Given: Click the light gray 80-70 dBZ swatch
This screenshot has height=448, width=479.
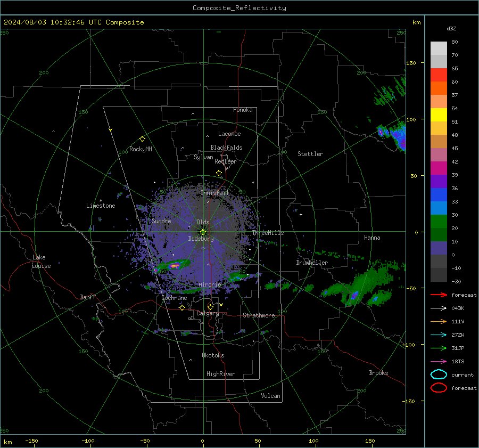Looking at the screenshot, I should [x=439, y=48].
